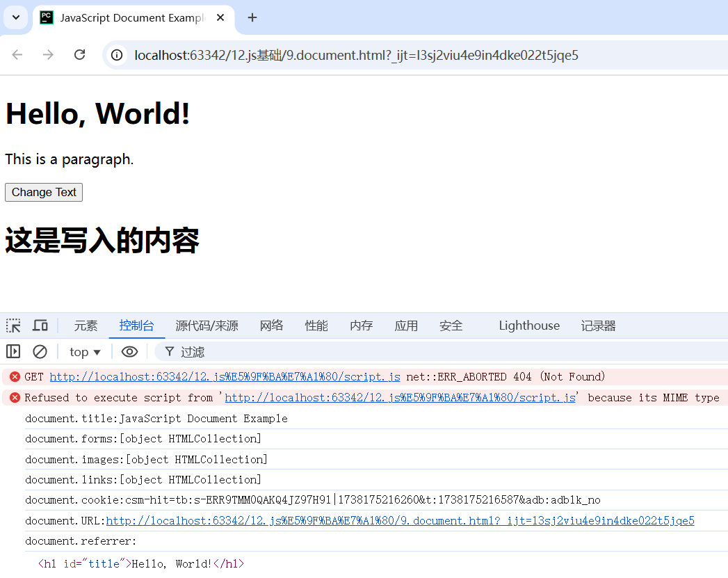
Task: Open the "top" execution context dropdown
Action: (x=83, y=351)
